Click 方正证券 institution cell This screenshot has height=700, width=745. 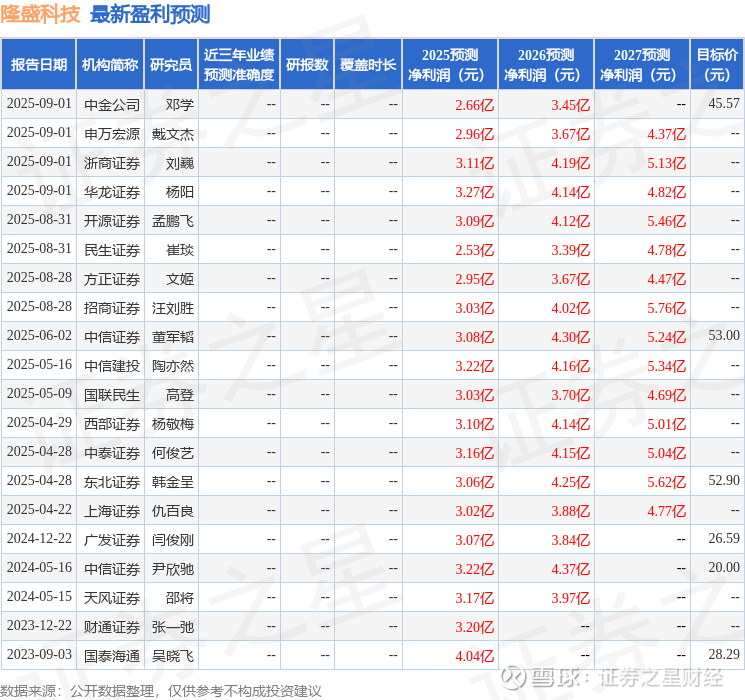(x=112, y=279)
